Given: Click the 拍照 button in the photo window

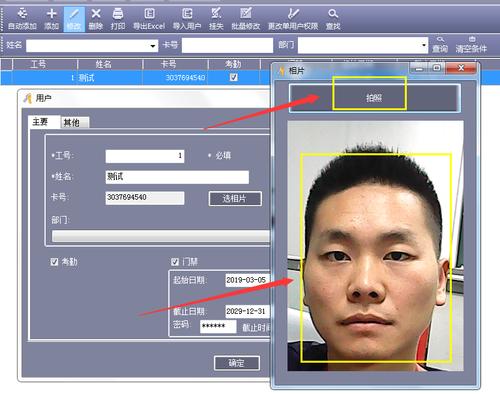Looking at the screenshot, I should coord(375,98).
